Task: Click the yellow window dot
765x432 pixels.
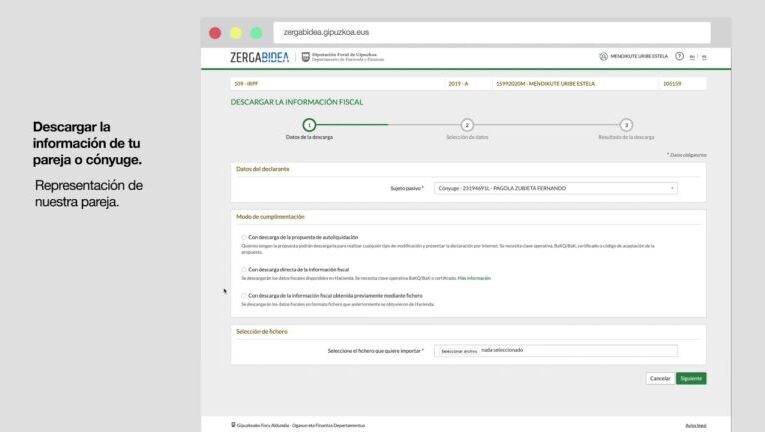Action: tap(236, 33)
